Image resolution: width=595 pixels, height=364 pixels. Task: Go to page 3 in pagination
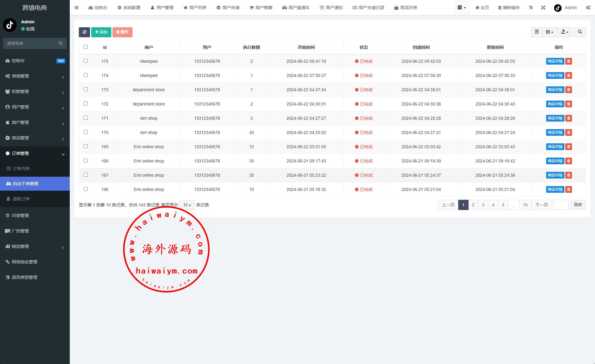click(x=483, y=205)
